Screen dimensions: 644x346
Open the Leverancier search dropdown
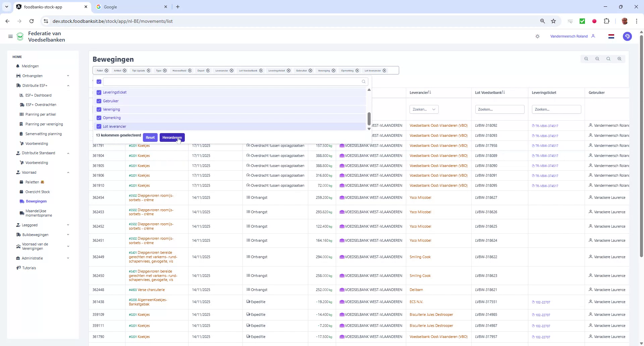click(424, 109)
